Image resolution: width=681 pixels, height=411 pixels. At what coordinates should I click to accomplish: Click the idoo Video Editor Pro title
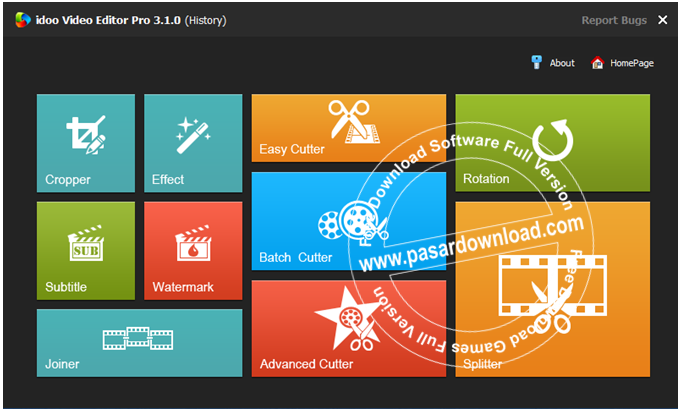(108, 20)
